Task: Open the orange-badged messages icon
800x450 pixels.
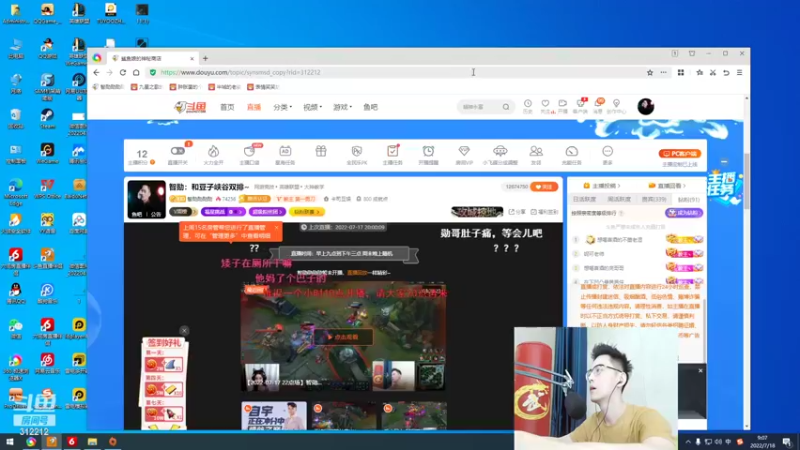Action: coord(598,106)
